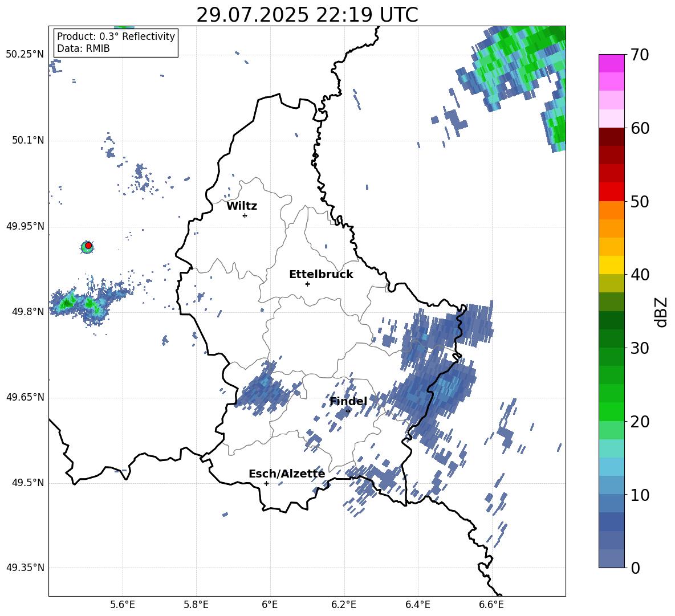Screen dimensions: 675x616
Task: Click the Ettelbruck city label
Action: (x=321, y=275)
